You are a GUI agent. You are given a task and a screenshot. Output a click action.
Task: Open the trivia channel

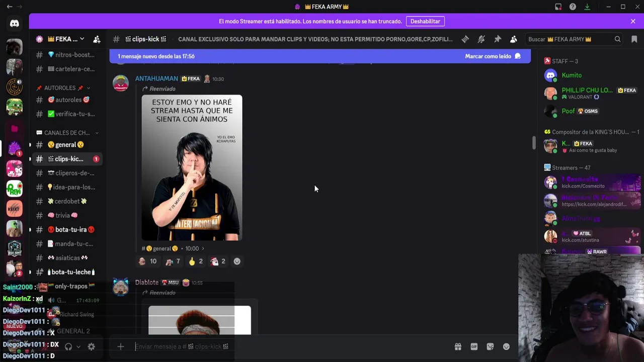(x=66, y=215)
